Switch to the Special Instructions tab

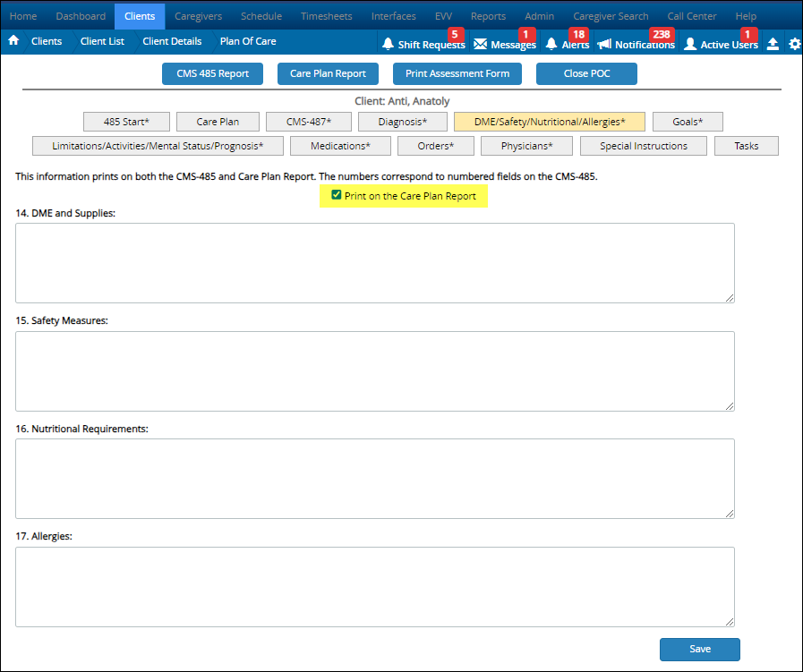point(644,146)
